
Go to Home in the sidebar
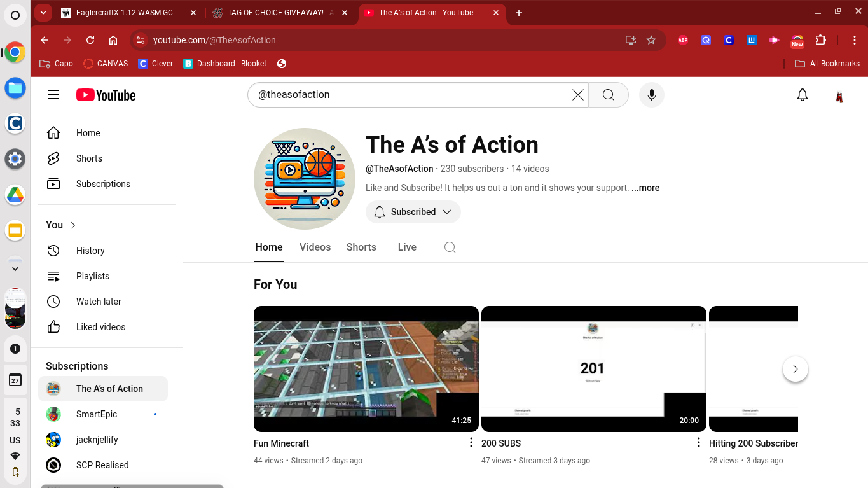[103, 133]
